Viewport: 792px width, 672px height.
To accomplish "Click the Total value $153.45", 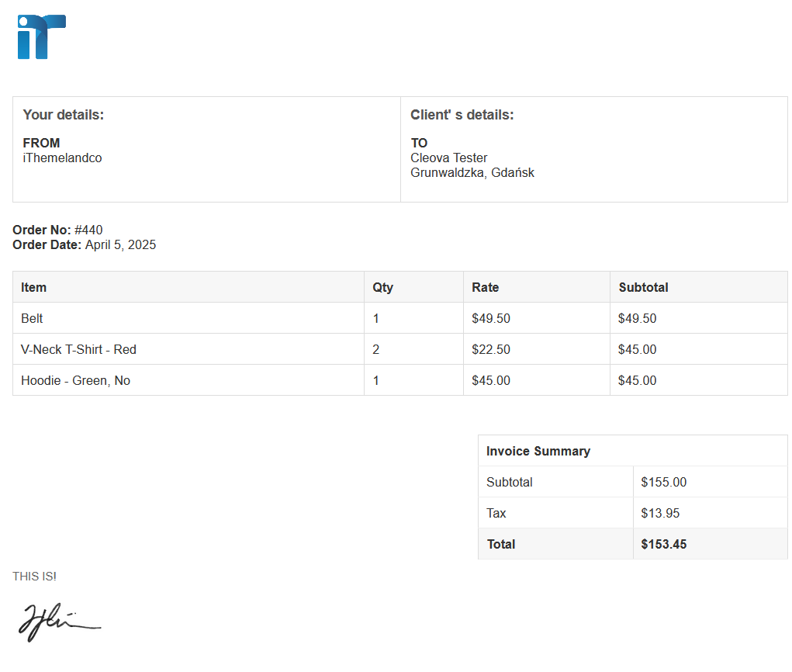I will tap(663, 544).
